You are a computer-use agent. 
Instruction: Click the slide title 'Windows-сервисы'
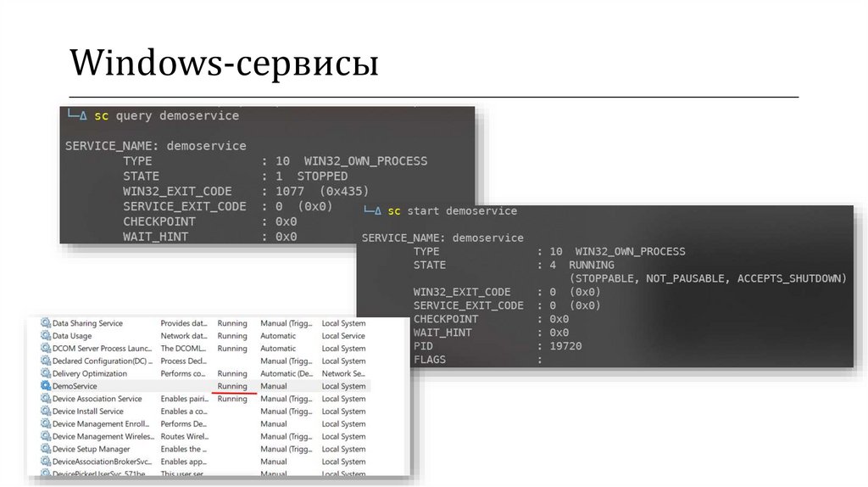tap(224, 63)
